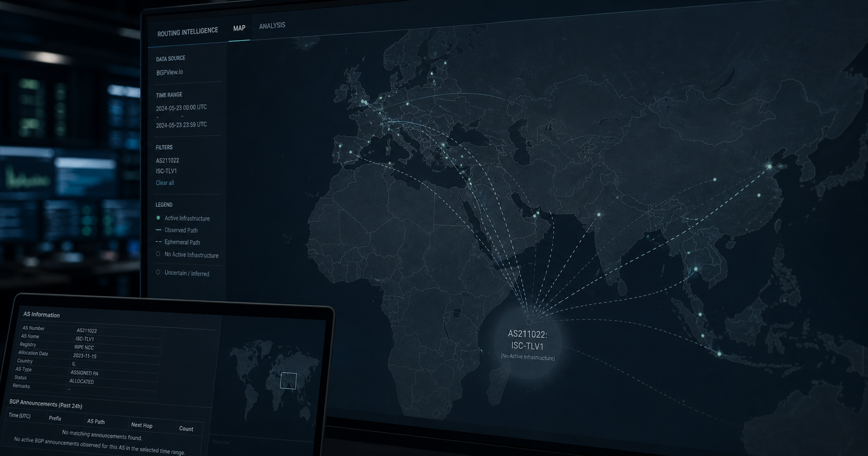Click the Allocation Date value 2023-11-15
Viewport: 868px width, 456px height.
tap(84, 356)
